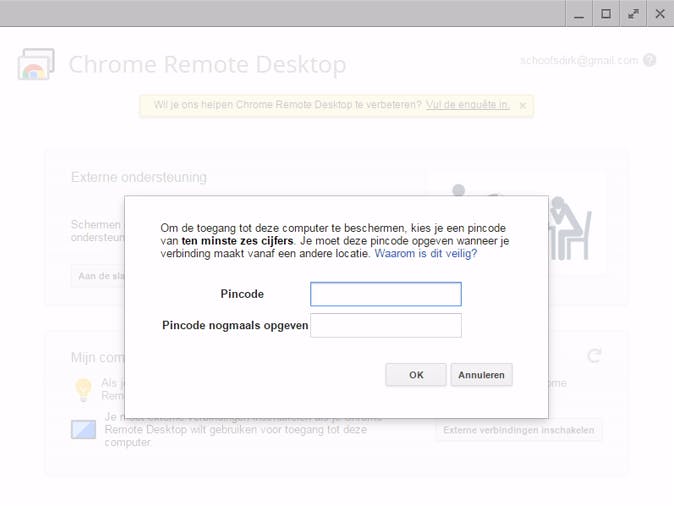Dismiss the survey banner with its X
This screenshot has width=674, height=506.
523,105
